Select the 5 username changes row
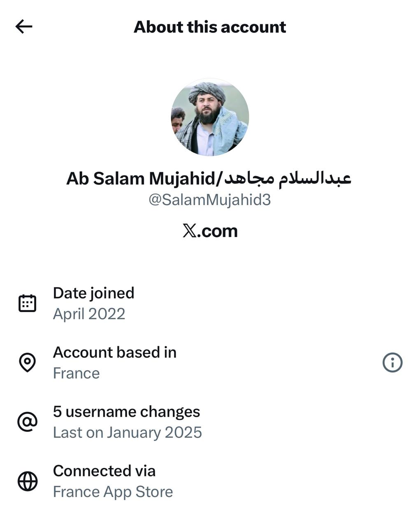 click(x=127, y=412)
